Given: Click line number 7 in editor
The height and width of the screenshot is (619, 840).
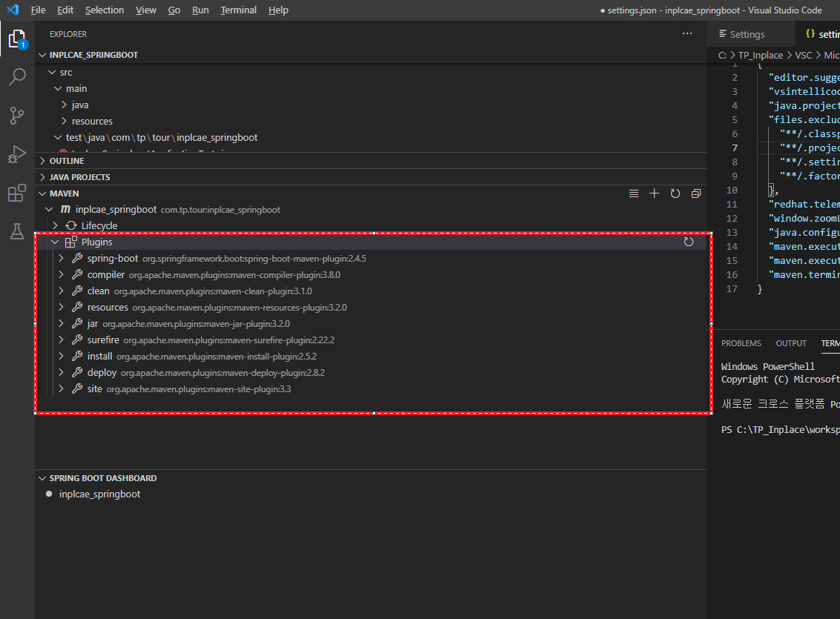Looking at the screenshot, I should click(735, 148).
